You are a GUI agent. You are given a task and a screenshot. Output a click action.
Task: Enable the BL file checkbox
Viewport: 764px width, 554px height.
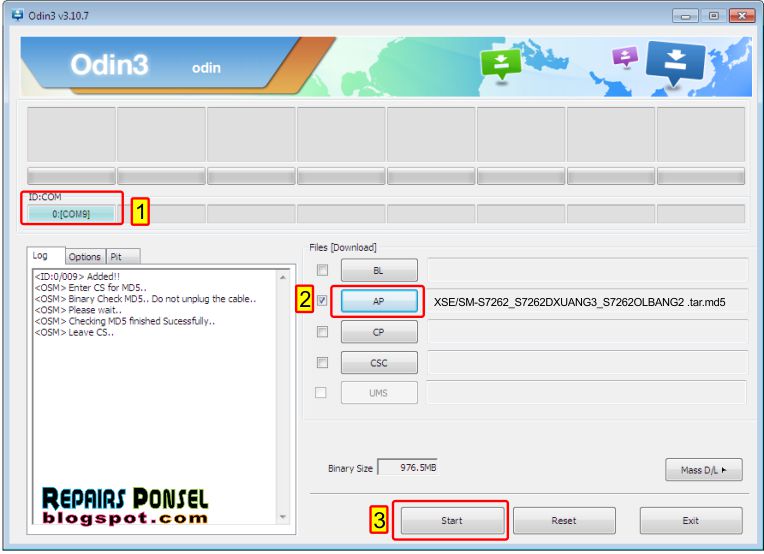(322, 270)
